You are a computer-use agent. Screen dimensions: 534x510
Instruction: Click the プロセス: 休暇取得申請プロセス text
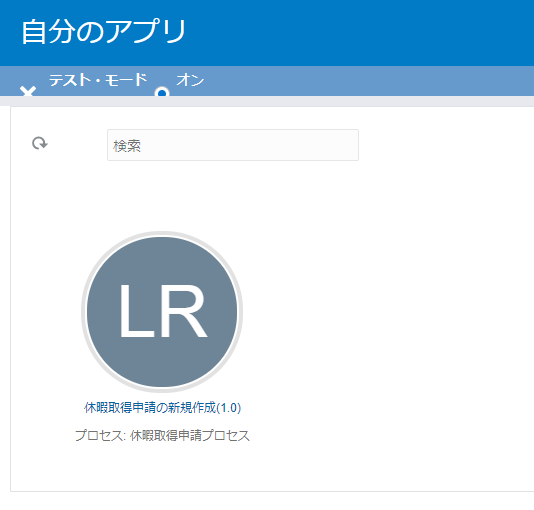pos(162,435)
